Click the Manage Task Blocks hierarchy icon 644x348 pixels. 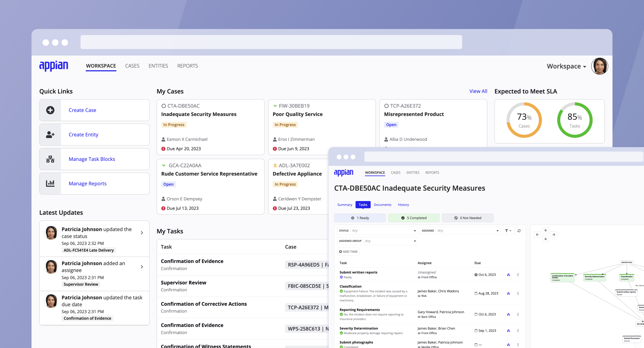point(50,159)
